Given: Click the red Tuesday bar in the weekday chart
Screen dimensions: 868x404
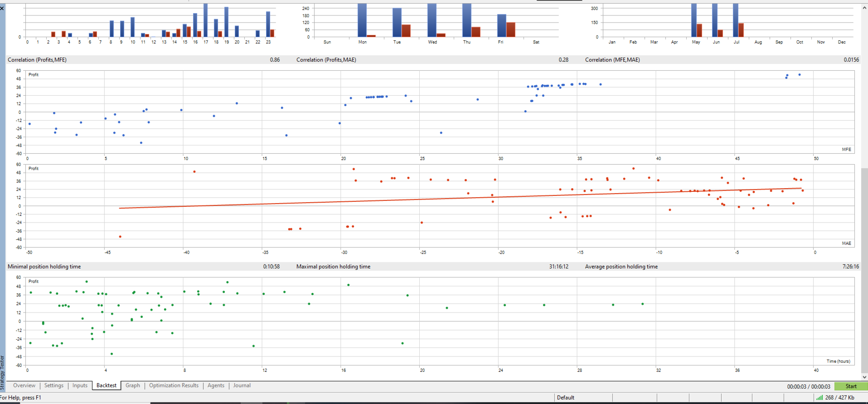Looking at the screenshot, I should click(406, 31).
